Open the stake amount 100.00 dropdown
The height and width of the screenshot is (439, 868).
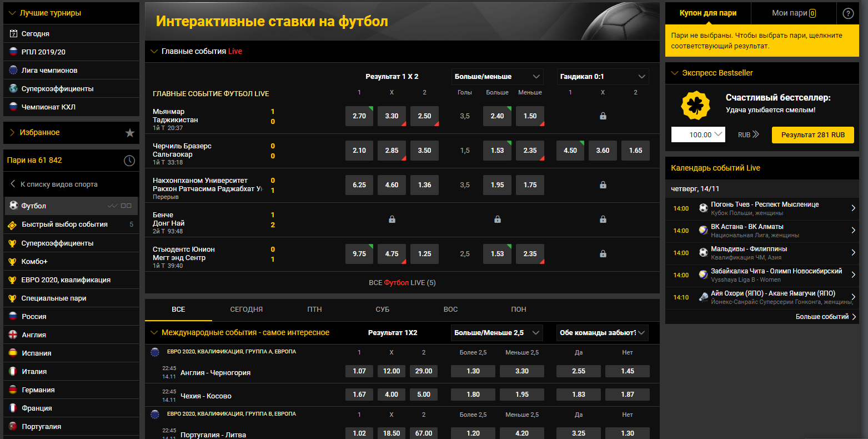[x=698, y=134]
